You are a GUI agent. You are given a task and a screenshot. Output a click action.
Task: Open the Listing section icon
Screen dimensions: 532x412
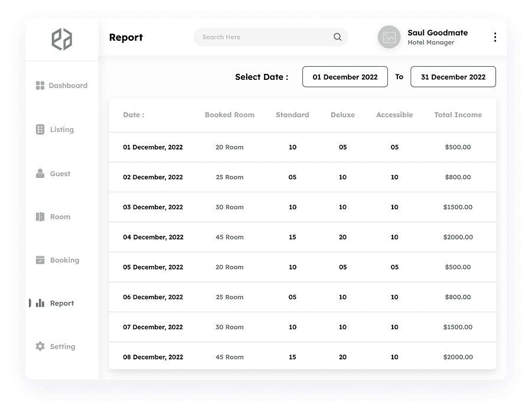point(40,129)
